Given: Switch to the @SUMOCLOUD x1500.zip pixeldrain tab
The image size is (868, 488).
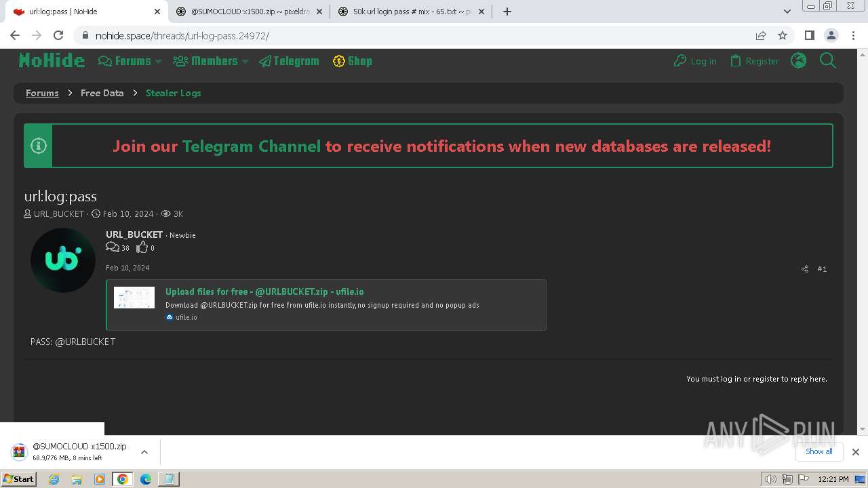Looking at the screenshot, I should (248, 12).
